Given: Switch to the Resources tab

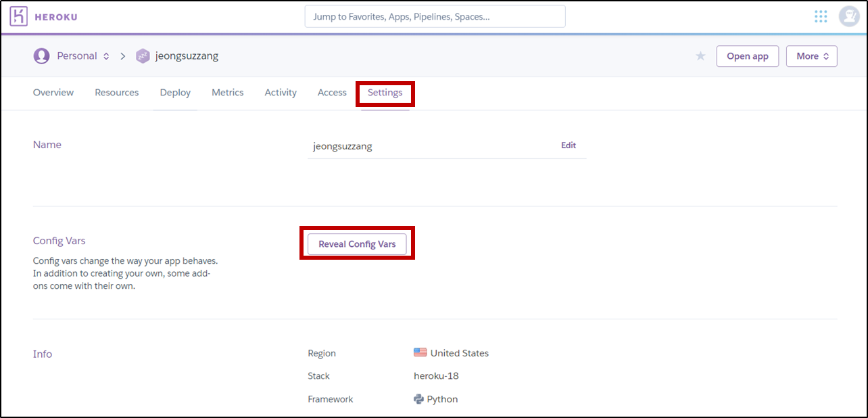Looking at the screenshot, I should click(x=116, y=93).
